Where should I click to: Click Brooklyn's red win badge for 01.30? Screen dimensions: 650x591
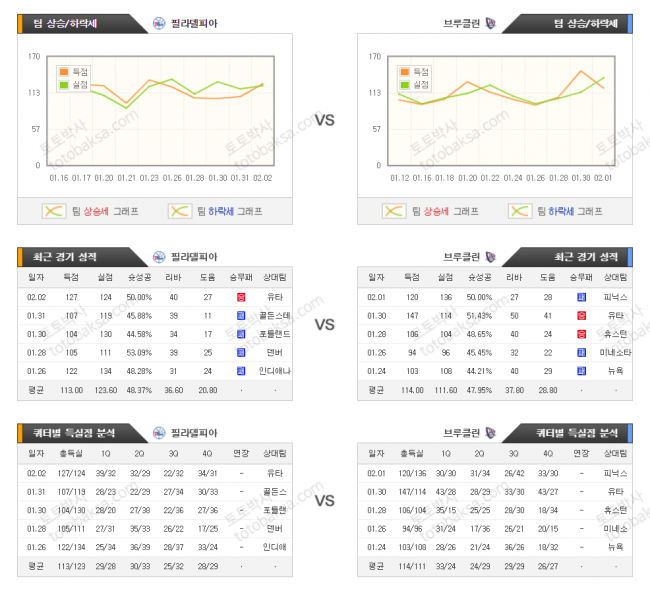pyautogui.click(x=581, y=316)
